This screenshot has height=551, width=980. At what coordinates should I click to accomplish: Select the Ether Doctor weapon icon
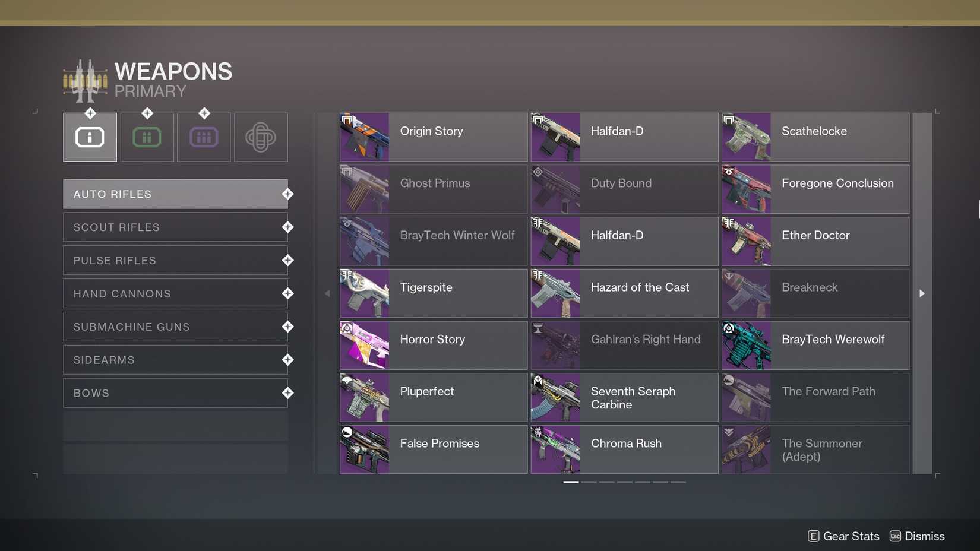tap(746, 241)
